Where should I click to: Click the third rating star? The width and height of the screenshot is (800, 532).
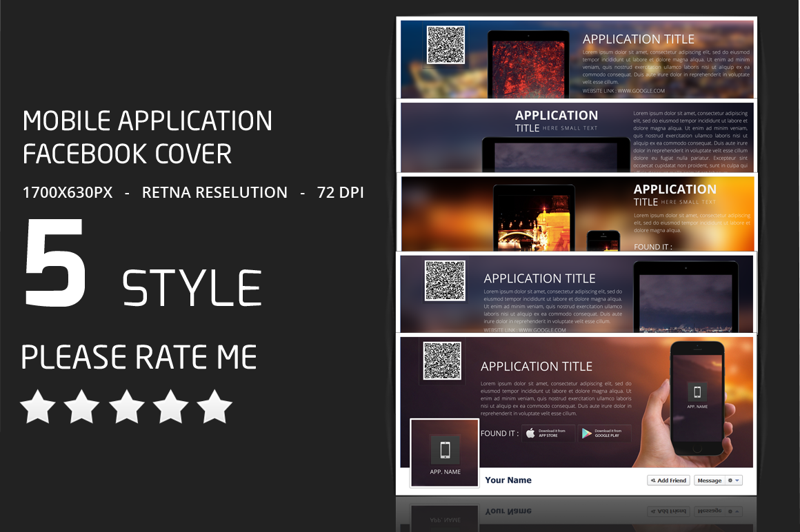tap(126, 407)
